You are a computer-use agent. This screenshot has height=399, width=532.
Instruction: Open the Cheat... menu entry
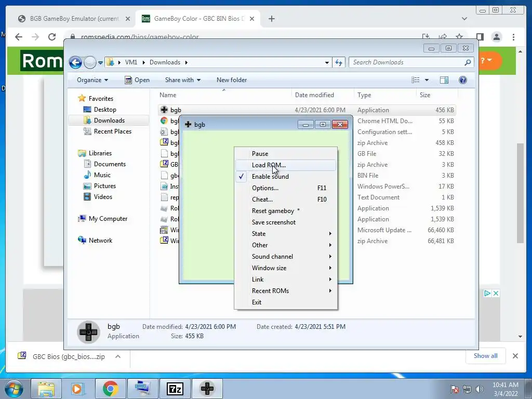pos(286,199)
